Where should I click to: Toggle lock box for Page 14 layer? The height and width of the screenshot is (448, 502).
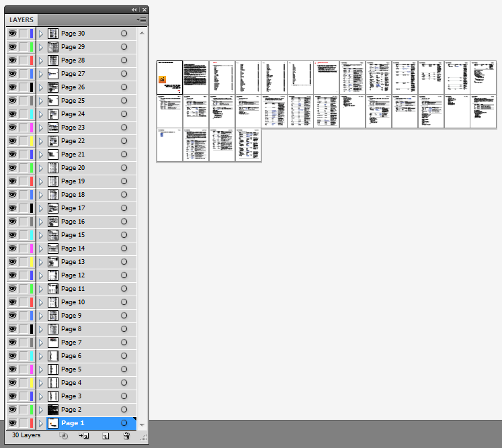(24, 249)
